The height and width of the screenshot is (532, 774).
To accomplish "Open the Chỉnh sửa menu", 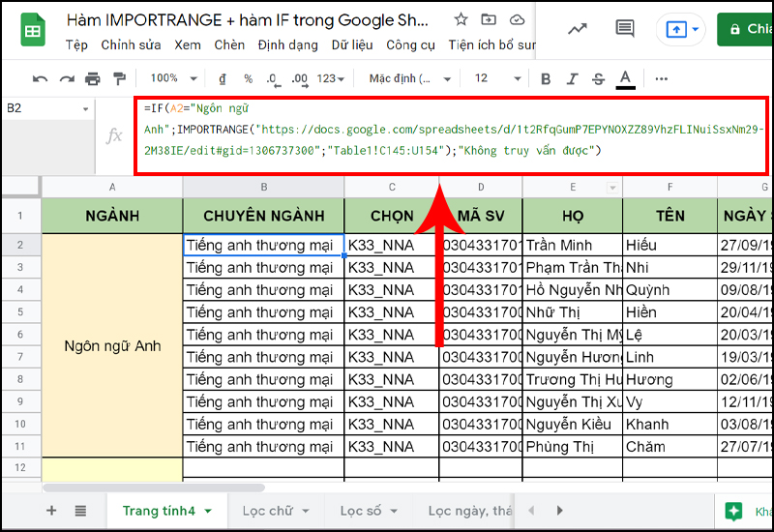I will [131, 44].
